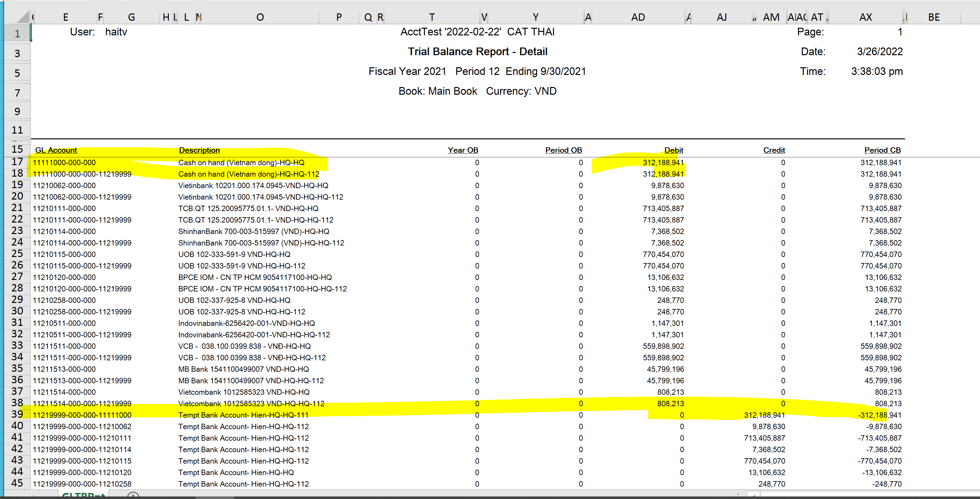Select column O header
Screen dimensions: 980x499
tap(260, 17)
